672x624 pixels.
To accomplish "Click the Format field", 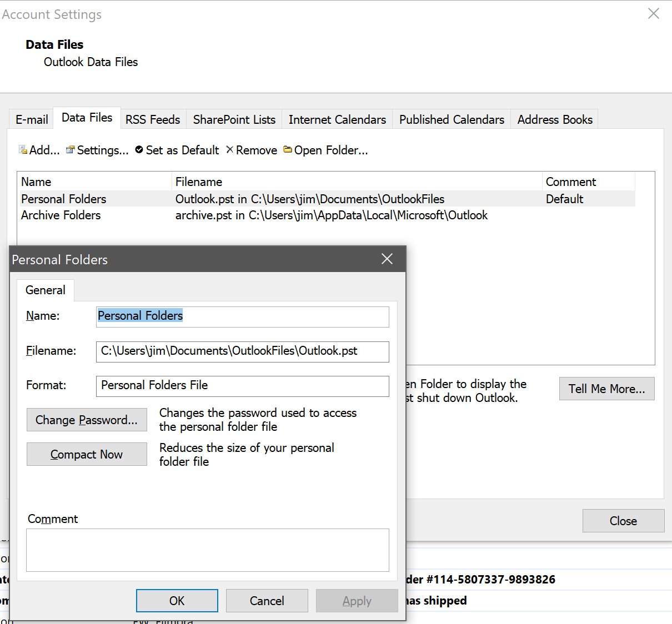I will click(243, 386).
